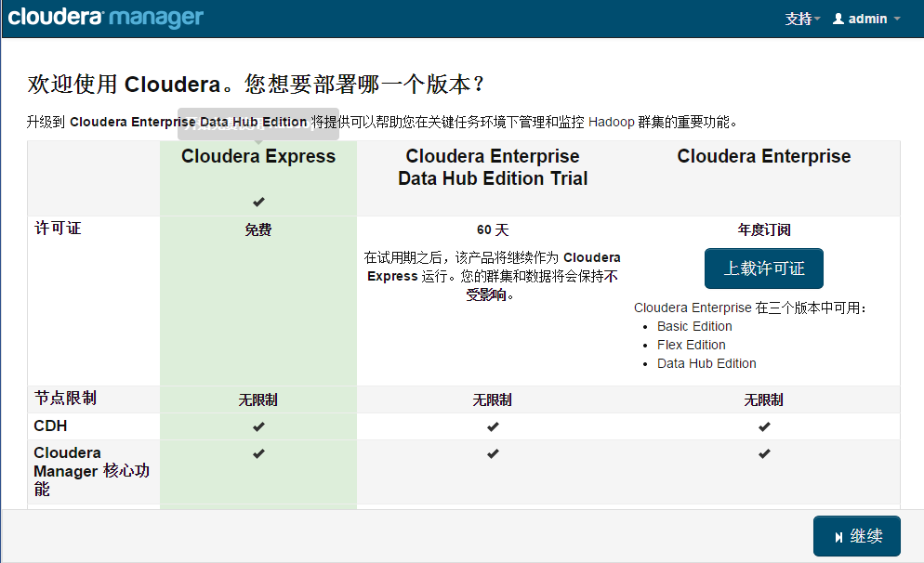Click the Basic Edition list item

click(x=694, y=326)
